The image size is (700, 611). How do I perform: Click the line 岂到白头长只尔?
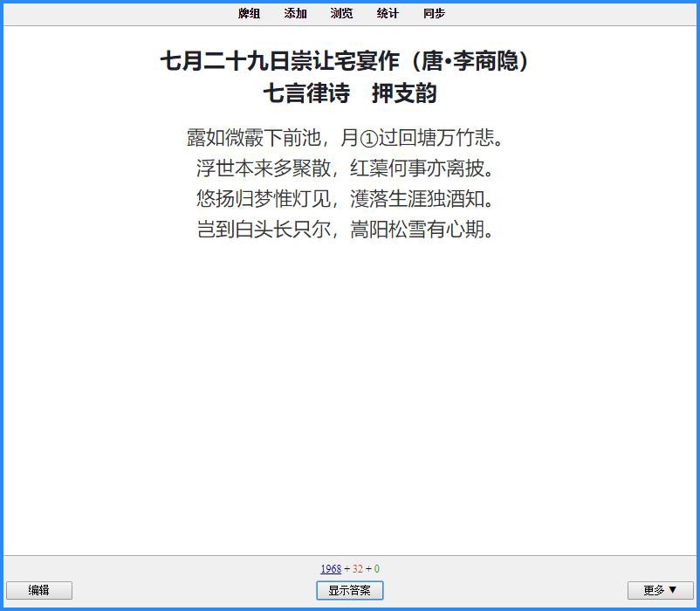(264, 230)
